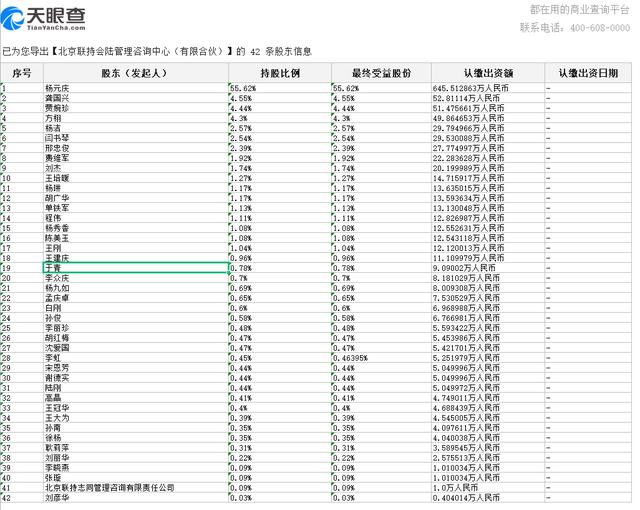Select shareholder cell 陈美玉
640x510 pixels.
coord(136,238)
